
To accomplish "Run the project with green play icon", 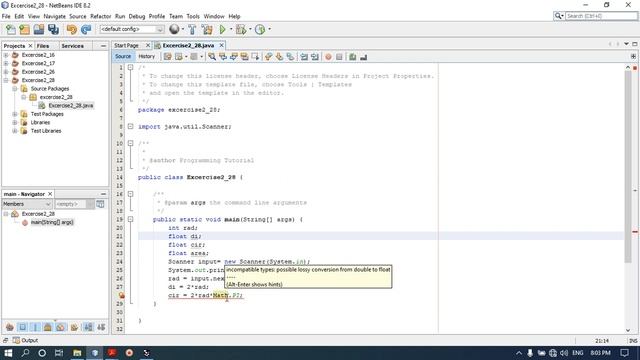I will (222, 29).
